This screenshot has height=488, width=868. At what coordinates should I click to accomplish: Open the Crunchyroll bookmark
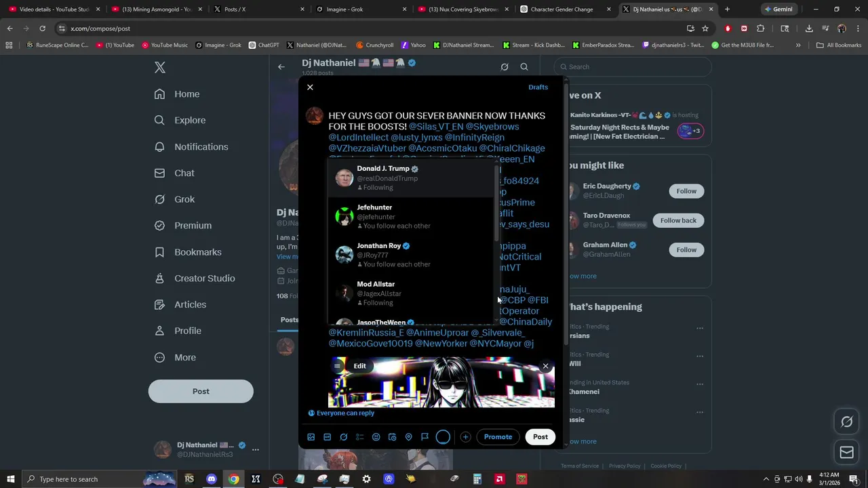(374, 45)
